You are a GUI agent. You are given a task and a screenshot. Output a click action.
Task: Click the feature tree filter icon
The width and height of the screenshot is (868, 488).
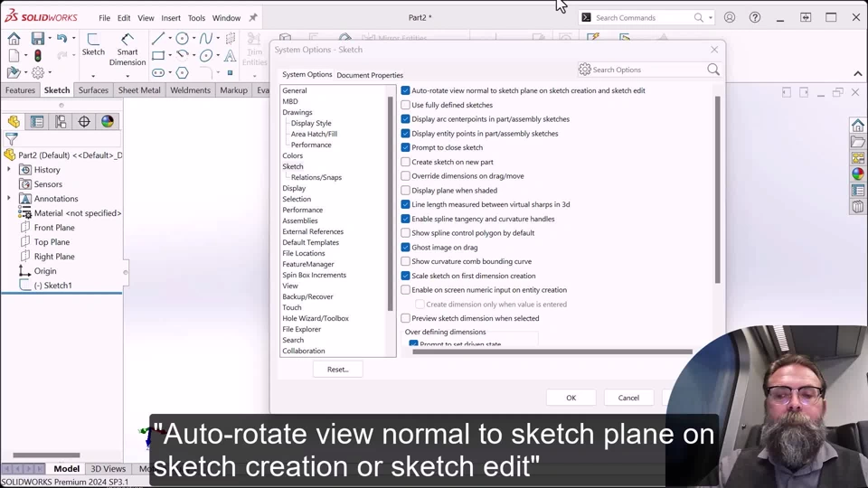tap(12, 139)
